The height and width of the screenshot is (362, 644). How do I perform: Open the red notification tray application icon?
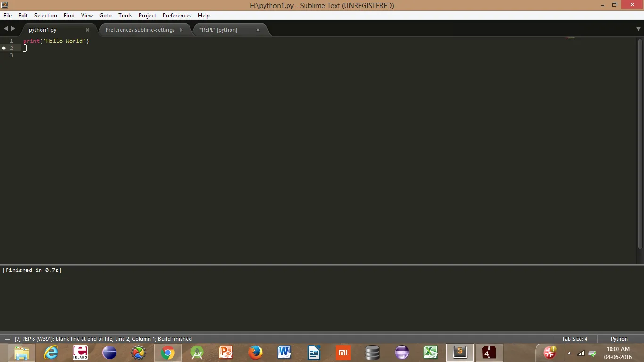(x=550, y=353)
